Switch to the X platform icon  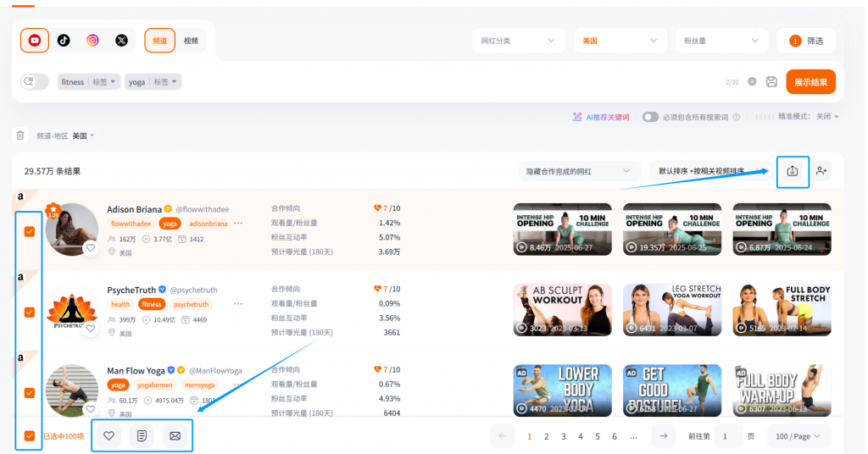click(121, 41)
